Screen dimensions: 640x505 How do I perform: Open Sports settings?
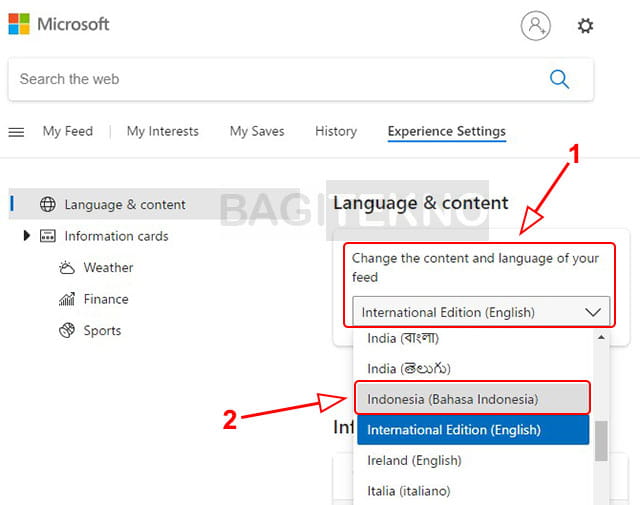102,330
